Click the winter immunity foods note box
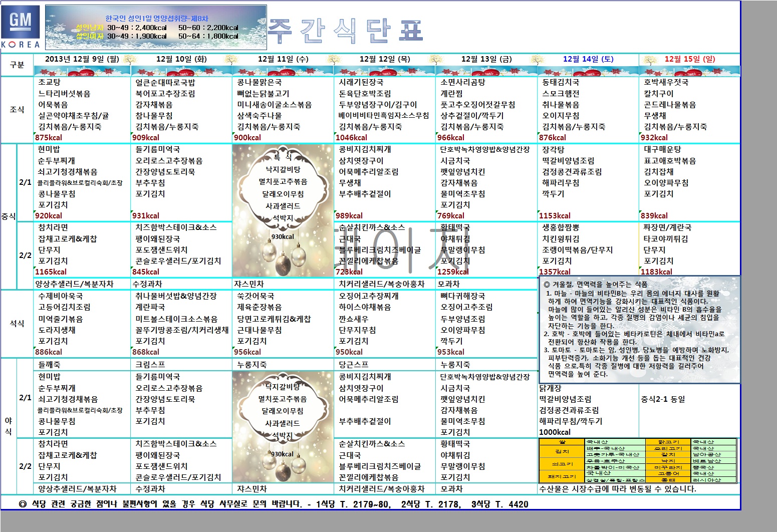Viewport: 777px width, 532px height. pos(640,330)
